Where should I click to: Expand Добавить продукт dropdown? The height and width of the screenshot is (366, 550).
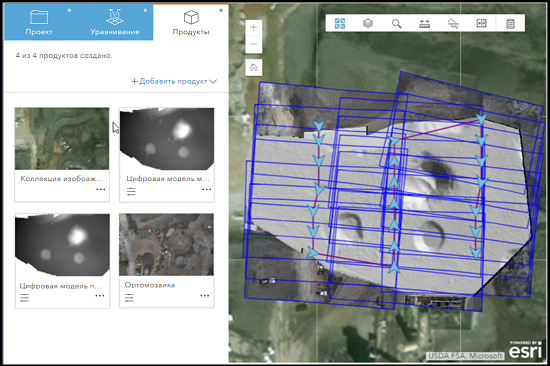point(174,81)
